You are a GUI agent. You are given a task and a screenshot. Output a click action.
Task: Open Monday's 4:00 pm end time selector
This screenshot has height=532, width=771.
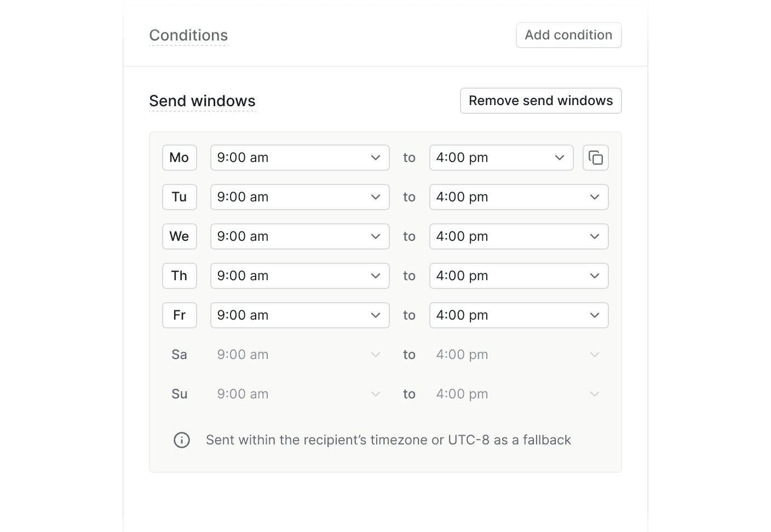(500, 158)
